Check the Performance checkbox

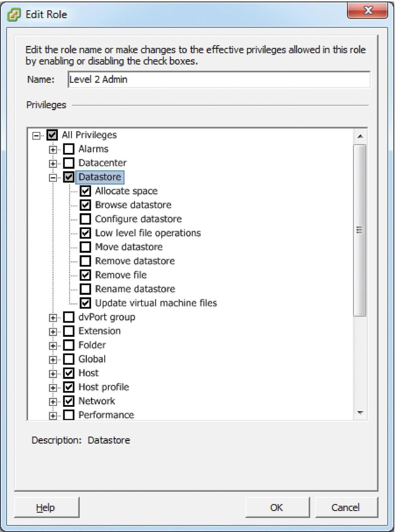[69, 415]
